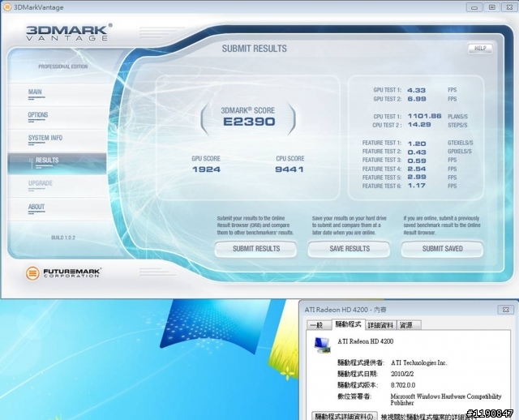Click the display adapter icon in properties dialog
The width and height of the screenshot is (519, 420).
323,345
